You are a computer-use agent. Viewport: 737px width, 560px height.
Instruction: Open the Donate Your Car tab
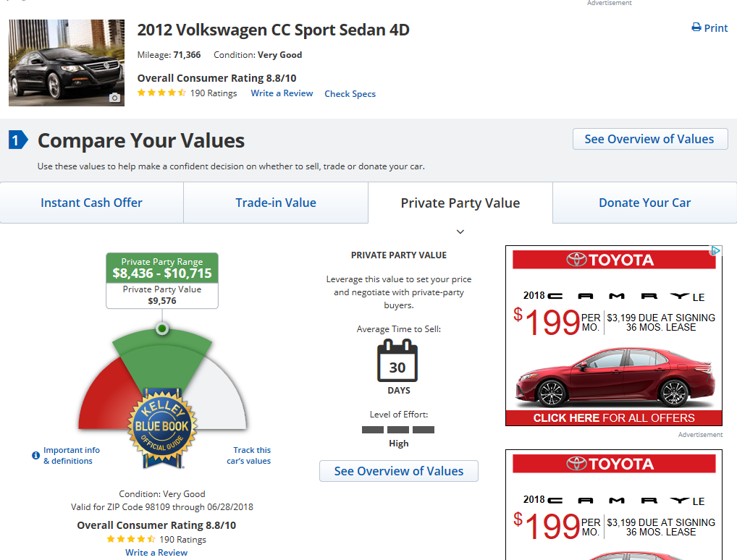[x=644, y=203]
